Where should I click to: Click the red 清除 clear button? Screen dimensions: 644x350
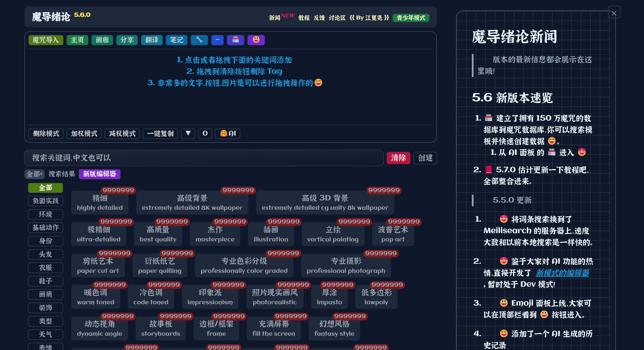(x=398, y=158)
